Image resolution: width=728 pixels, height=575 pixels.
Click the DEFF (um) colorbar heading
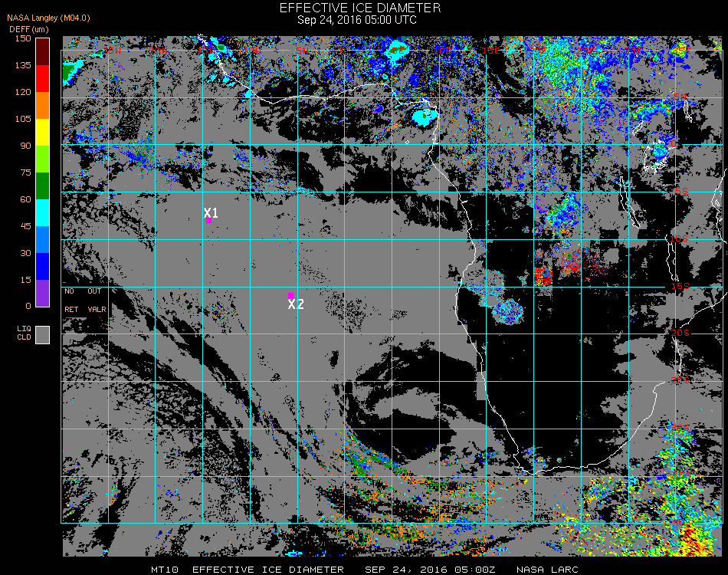tap(29, 29)
